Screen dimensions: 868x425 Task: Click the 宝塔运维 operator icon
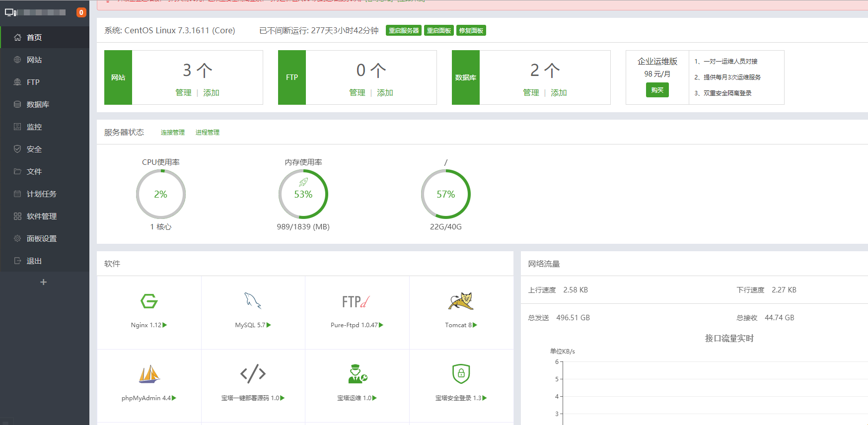[357, 374]
